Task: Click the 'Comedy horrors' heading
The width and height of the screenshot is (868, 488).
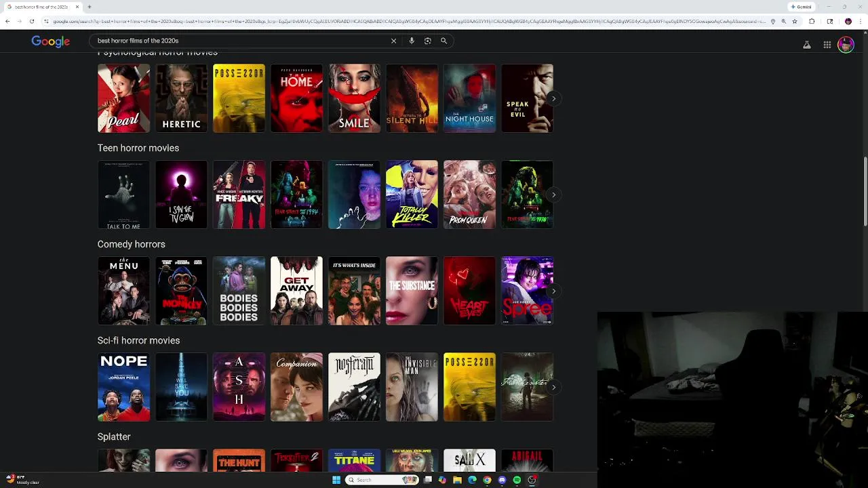Action: (x=132, y=244)
